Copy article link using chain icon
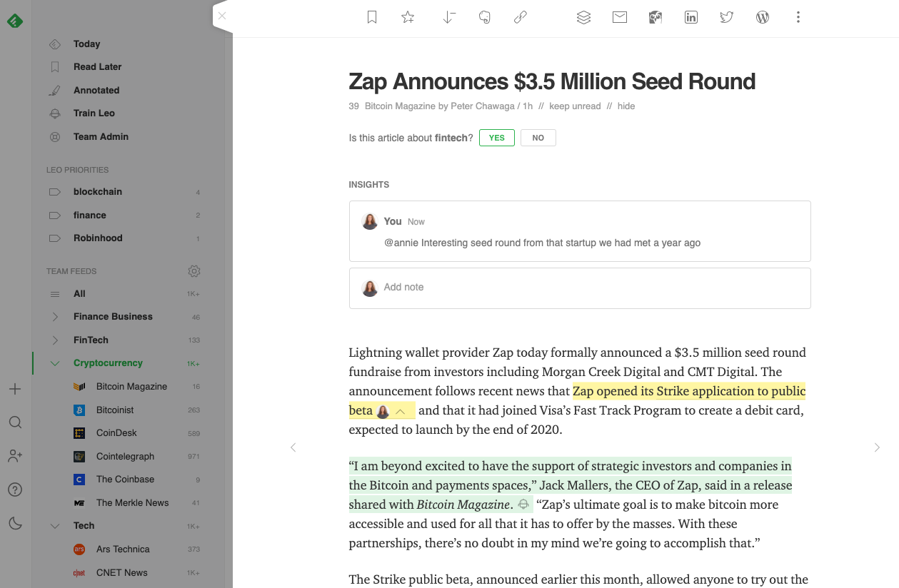The height and width of the screenshot is (588, 899). (x=521, y=17)
